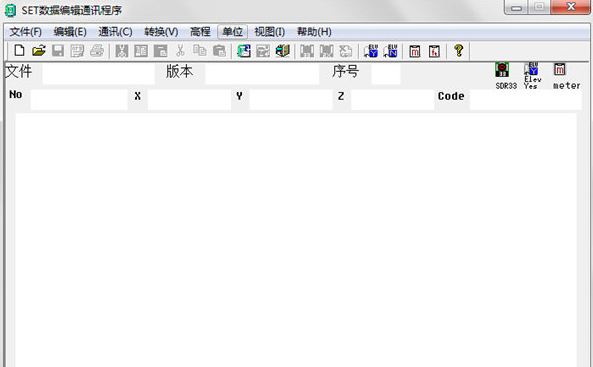
Task: Click the yellow question mark help icon
Action: click(459, 51)
